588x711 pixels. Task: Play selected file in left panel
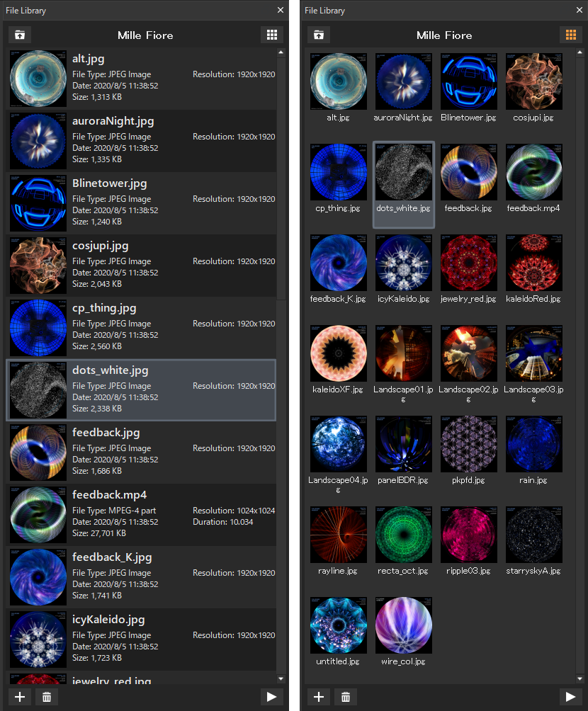[x=272, y=697]
